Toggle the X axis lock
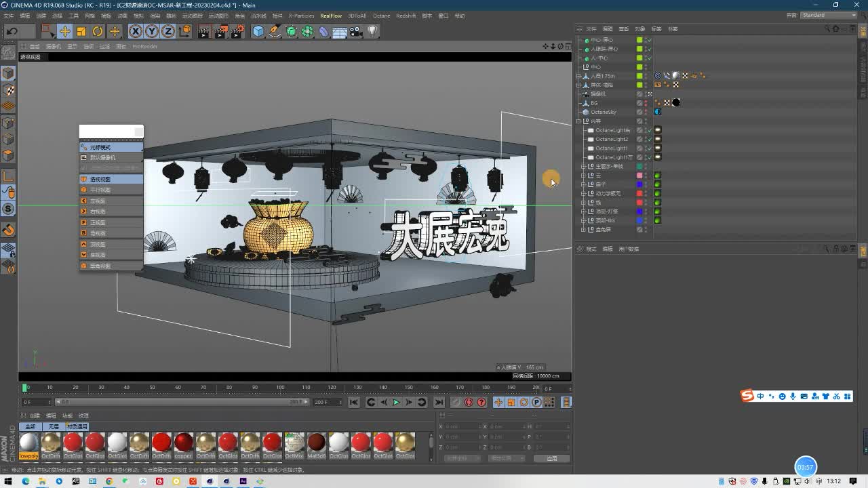Screen dimensions: 868x488 [135, 31]
